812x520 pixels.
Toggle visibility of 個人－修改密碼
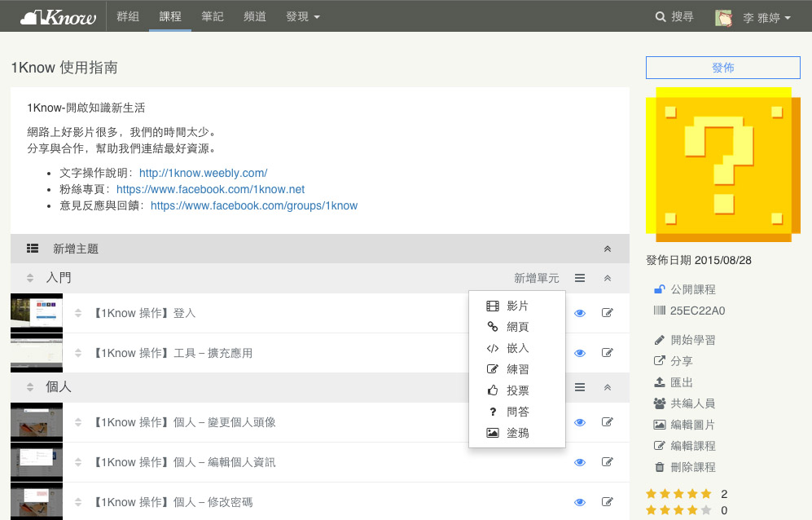coord(580,502)
